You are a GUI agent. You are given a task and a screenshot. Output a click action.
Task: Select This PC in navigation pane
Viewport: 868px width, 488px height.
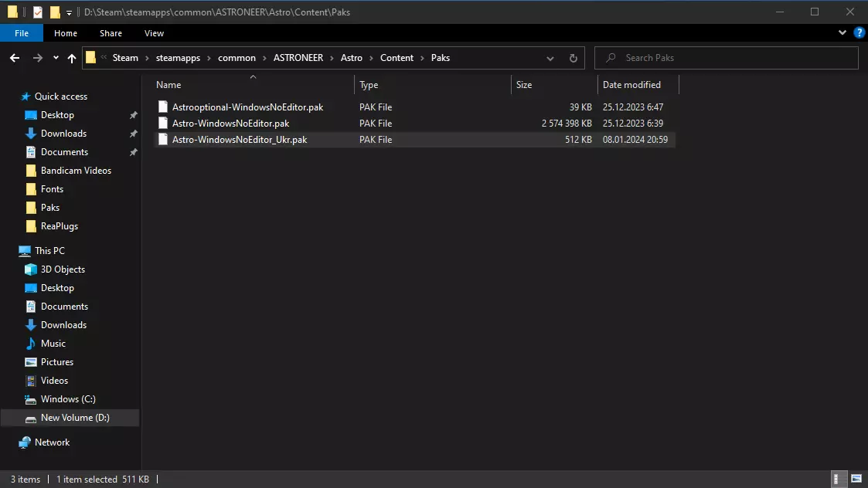click(x=49, y=251)
